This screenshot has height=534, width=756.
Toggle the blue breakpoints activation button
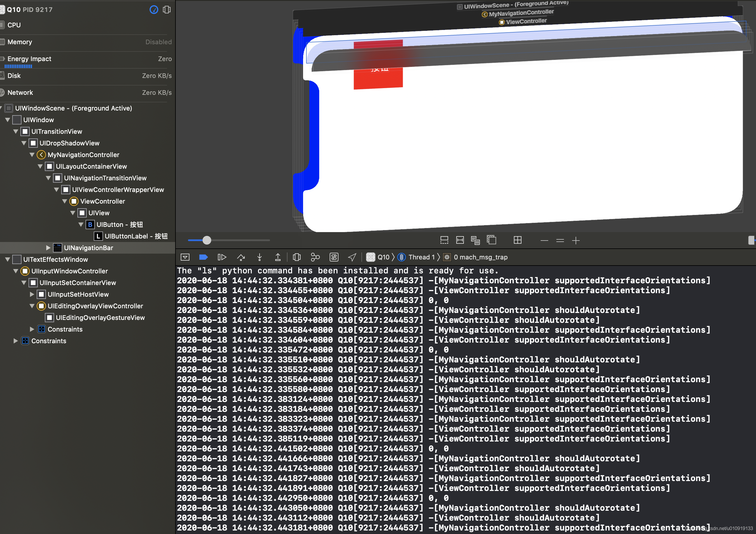click(x=203, y=257)
